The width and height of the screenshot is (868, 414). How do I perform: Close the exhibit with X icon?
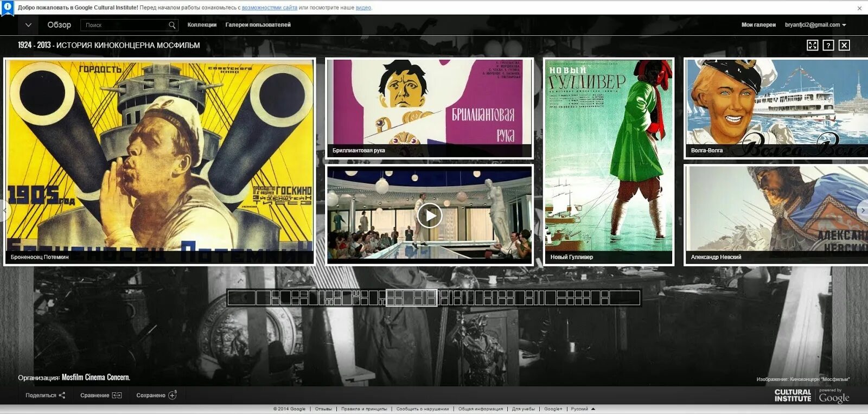tap(844, 45)
